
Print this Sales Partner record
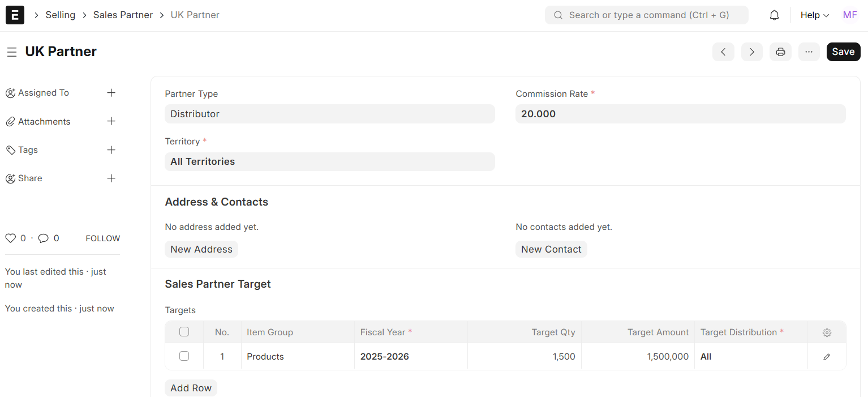tap(780, 52)
